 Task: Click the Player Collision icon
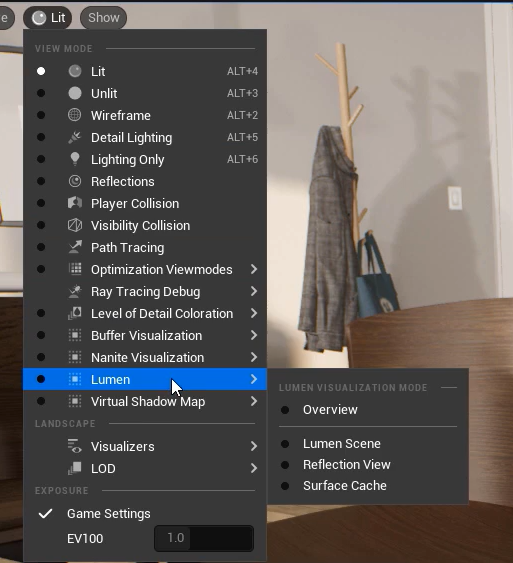click(75, 203)
